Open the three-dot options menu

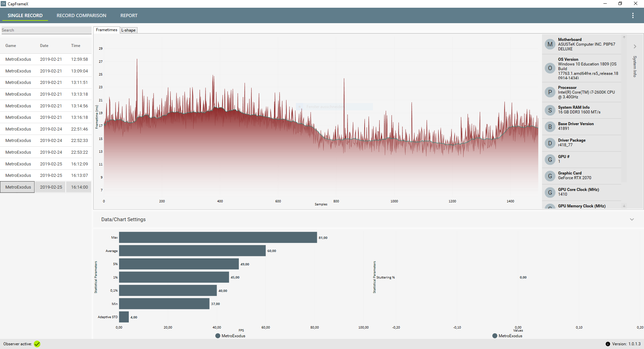pos(633,15)
